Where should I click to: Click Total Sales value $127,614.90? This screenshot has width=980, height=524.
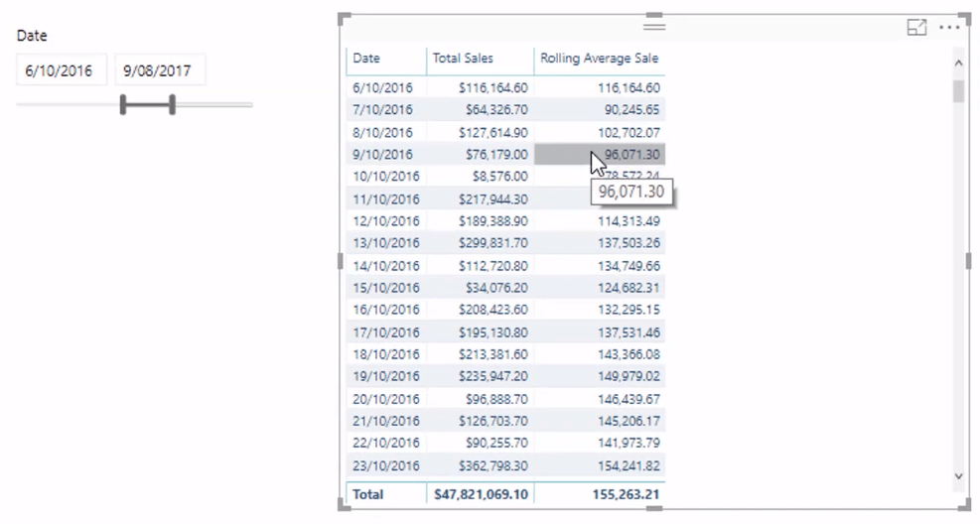tap(493, 132)
